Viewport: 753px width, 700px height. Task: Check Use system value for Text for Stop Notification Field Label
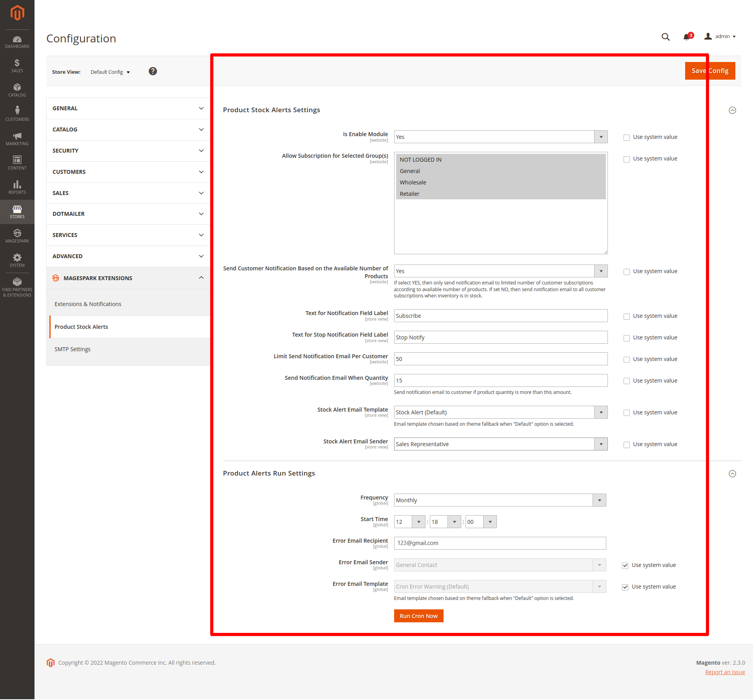coord(627,338)
